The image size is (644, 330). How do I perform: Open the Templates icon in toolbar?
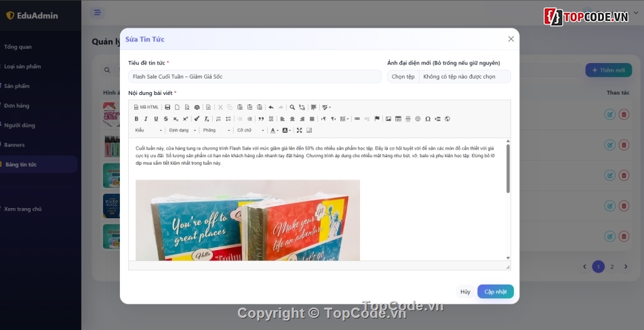208,107
